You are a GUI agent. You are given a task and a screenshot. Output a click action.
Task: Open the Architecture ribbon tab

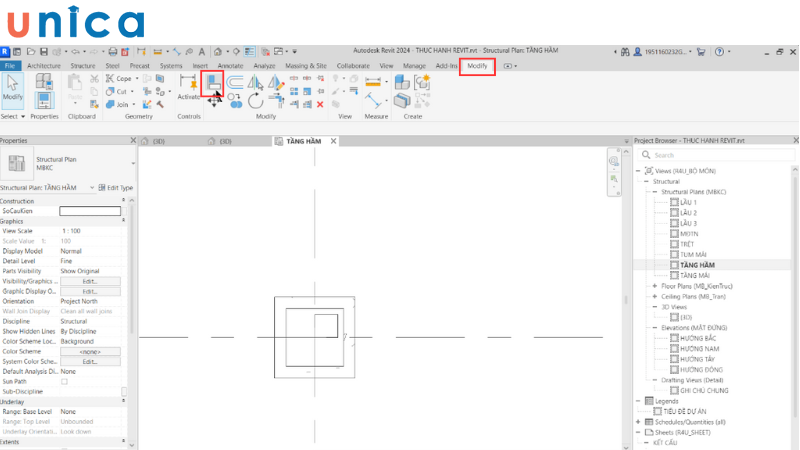(x=43, y=65)
